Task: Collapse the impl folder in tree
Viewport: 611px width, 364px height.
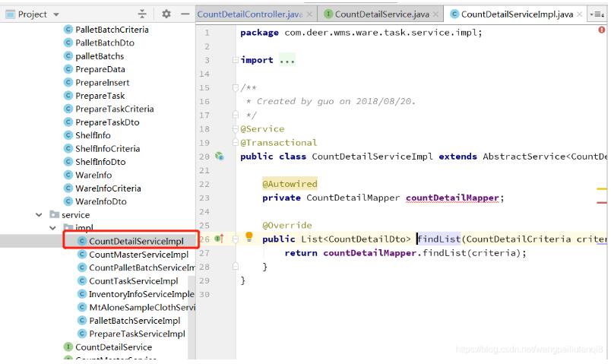Action: point(53,228)
